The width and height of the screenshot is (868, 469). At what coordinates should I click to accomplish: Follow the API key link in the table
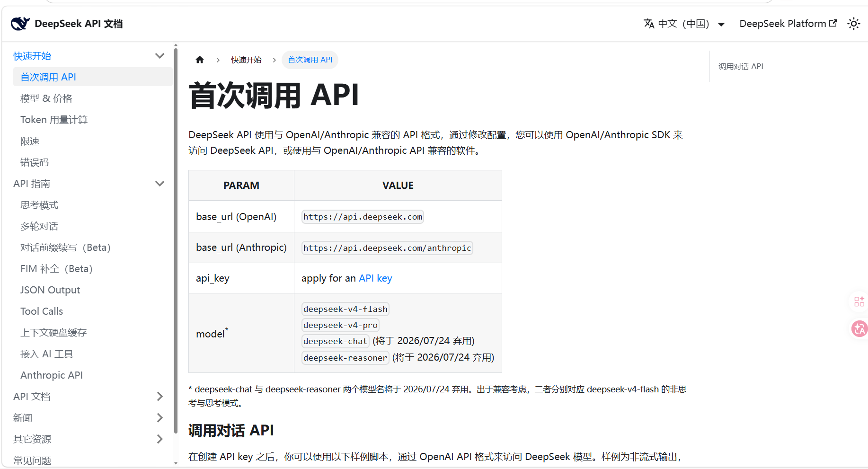[375, 278]
